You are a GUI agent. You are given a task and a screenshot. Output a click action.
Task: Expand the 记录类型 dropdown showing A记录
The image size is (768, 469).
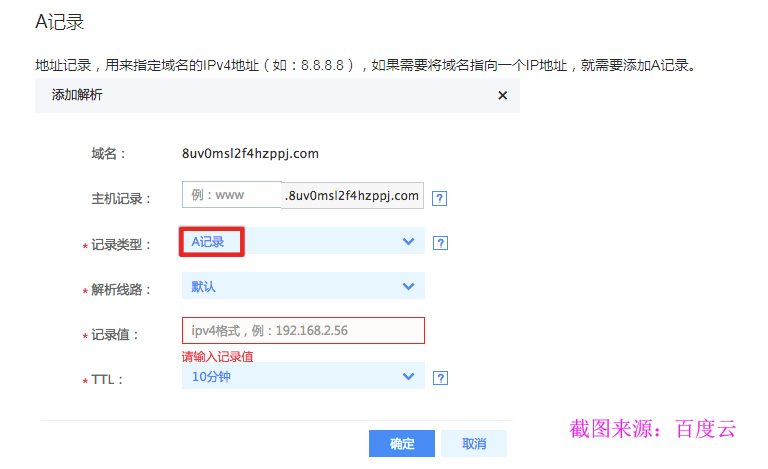[x=303, y=241]
